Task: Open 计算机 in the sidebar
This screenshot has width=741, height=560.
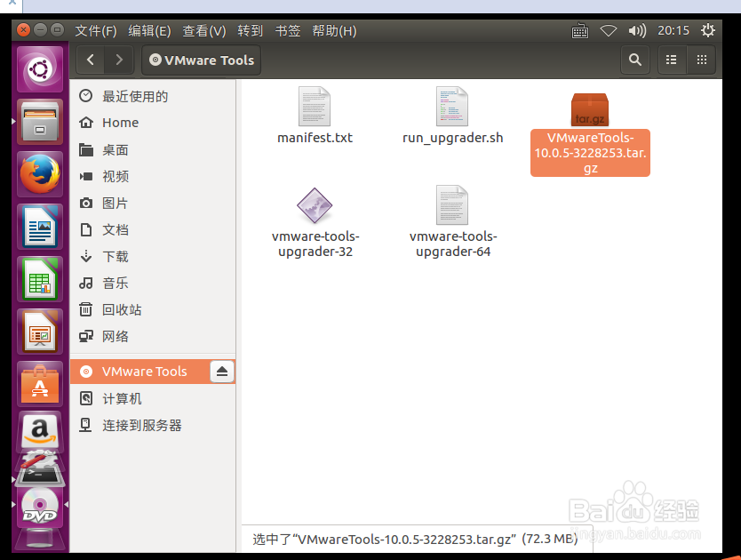Action: [x=153, y=399]
